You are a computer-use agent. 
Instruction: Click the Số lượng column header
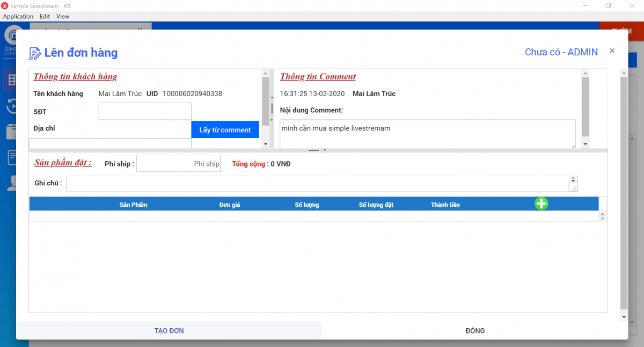pos(307,205)
